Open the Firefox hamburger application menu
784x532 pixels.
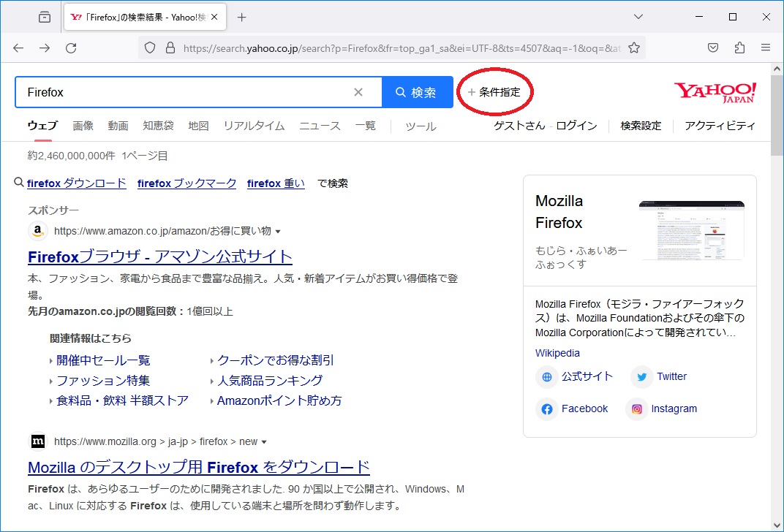tap(766, 48)
